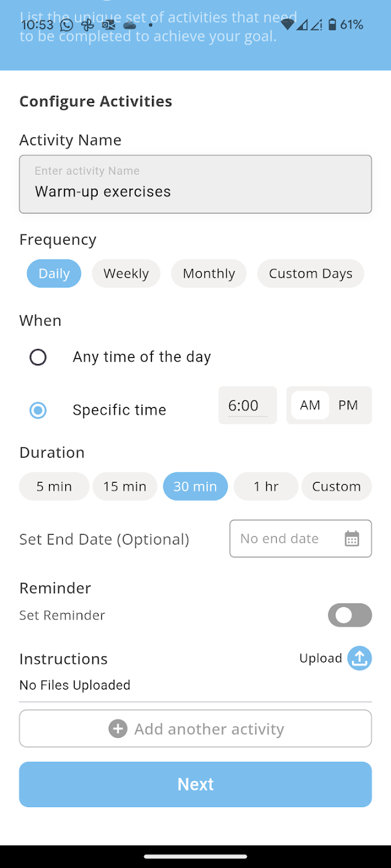Tap the fan-shaped app icon in the status bar

coord(87,25)
